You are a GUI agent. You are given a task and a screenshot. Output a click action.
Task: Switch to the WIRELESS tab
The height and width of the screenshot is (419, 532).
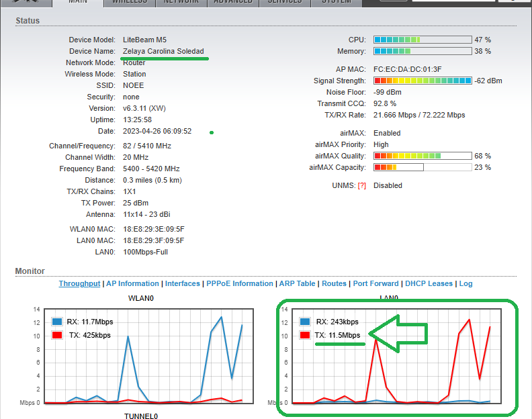point(130,3)
